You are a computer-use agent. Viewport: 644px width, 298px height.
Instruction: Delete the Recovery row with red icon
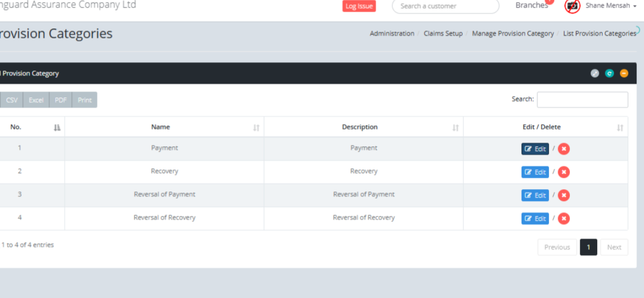coord(563,172)
